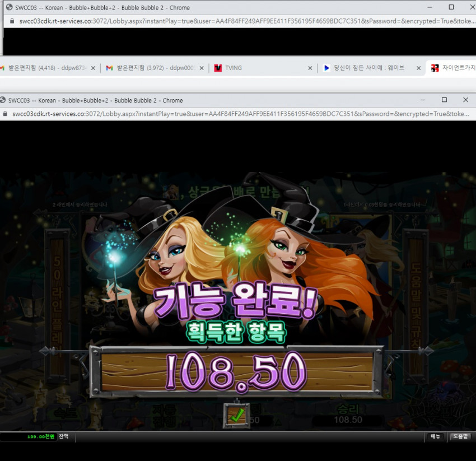Screen dimensions: 476x461
Task: Maximize the background Bubble Bubble 2 window
Action: pos(451,7)
